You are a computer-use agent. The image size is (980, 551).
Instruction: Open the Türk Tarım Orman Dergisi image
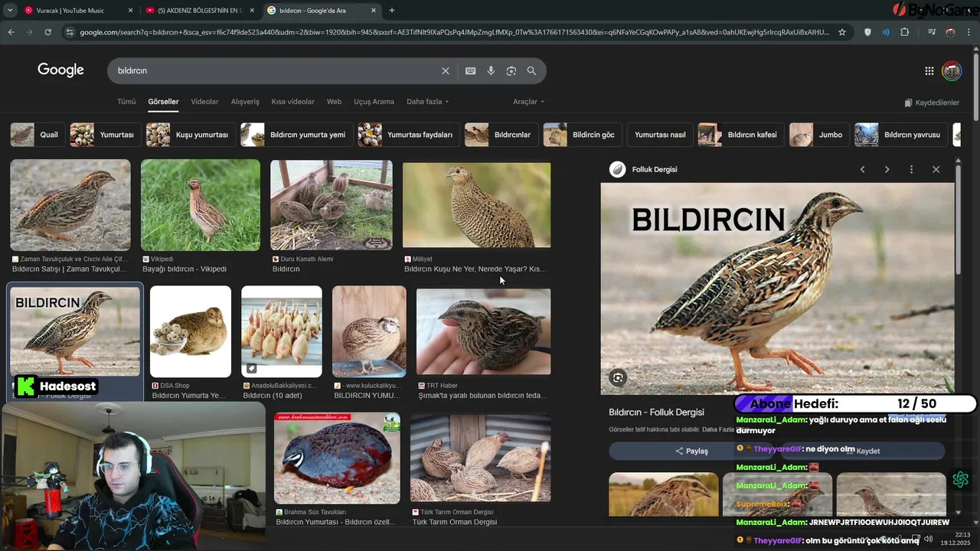coord(481,458)
